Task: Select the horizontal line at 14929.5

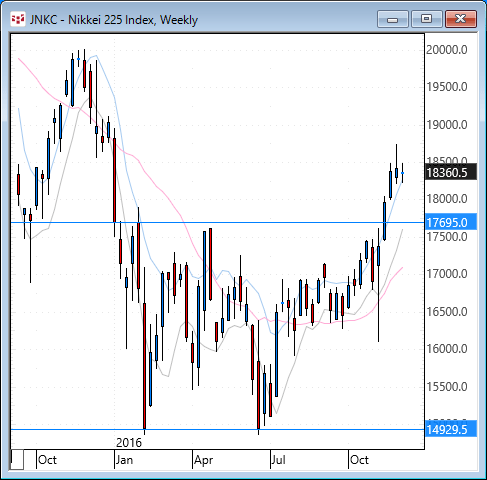Action: [218, 430]
